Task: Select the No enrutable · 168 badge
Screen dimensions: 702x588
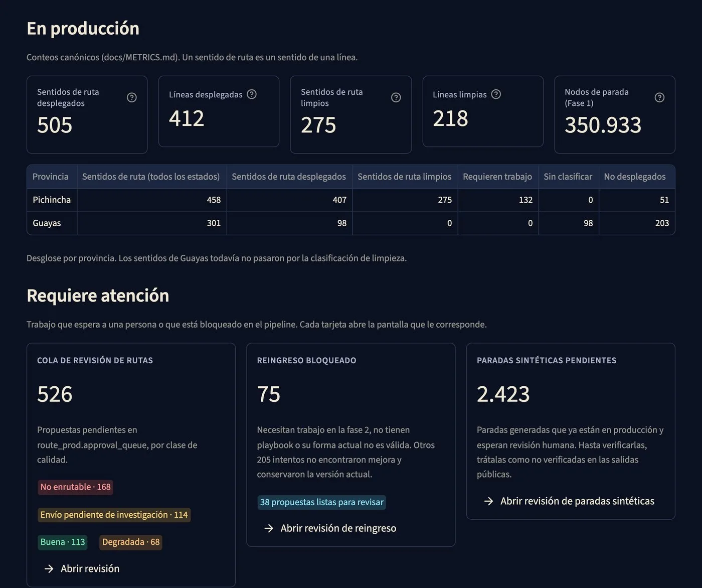Action: tap(75, 487)
